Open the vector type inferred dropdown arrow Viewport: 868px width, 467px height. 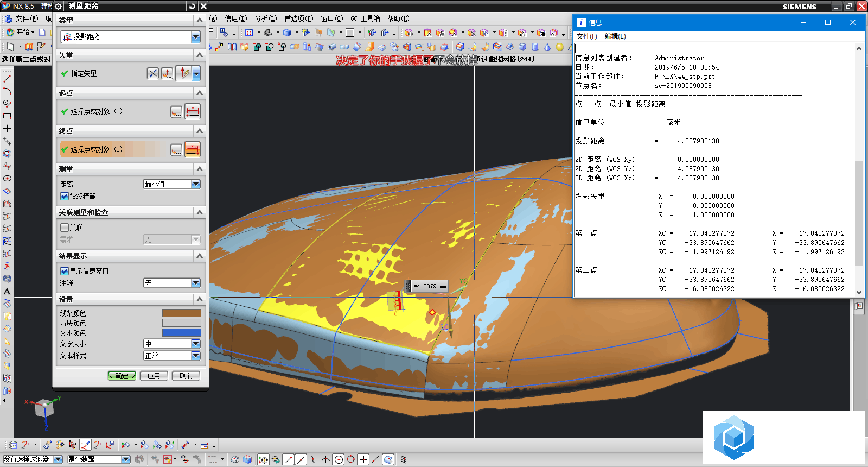click(x=196, y=73)
